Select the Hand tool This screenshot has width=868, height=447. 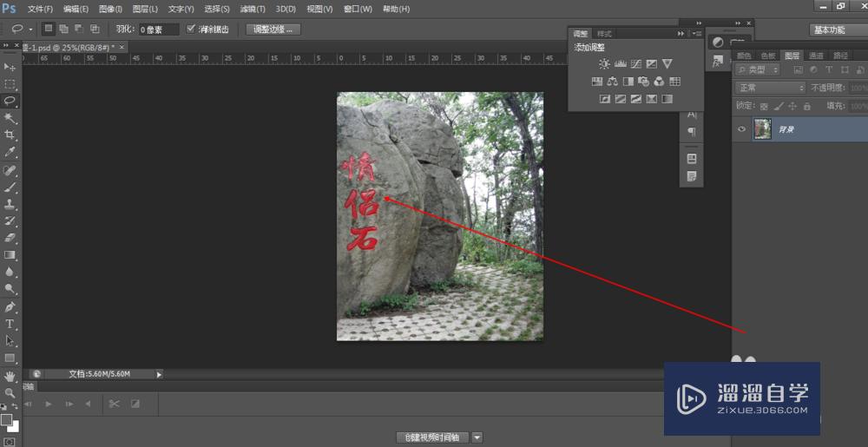pyautogui.click(x=10, y=376)
